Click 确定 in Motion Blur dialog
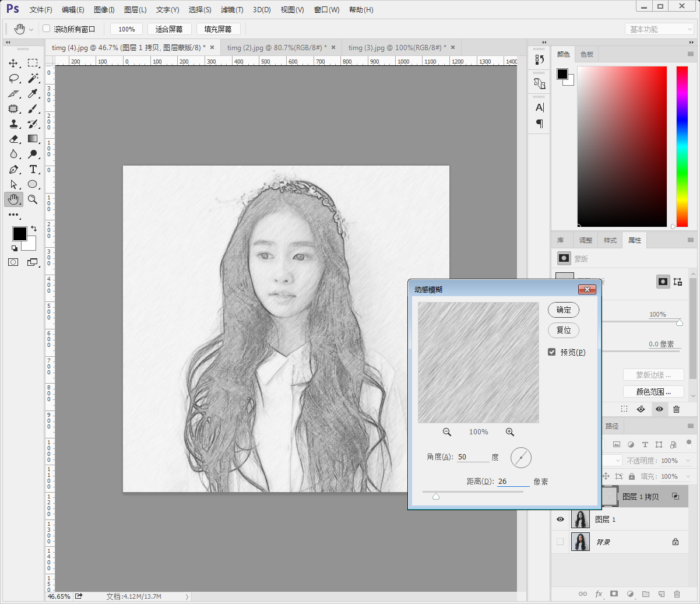This screenshot has width=700, height=604. [564, 310]
